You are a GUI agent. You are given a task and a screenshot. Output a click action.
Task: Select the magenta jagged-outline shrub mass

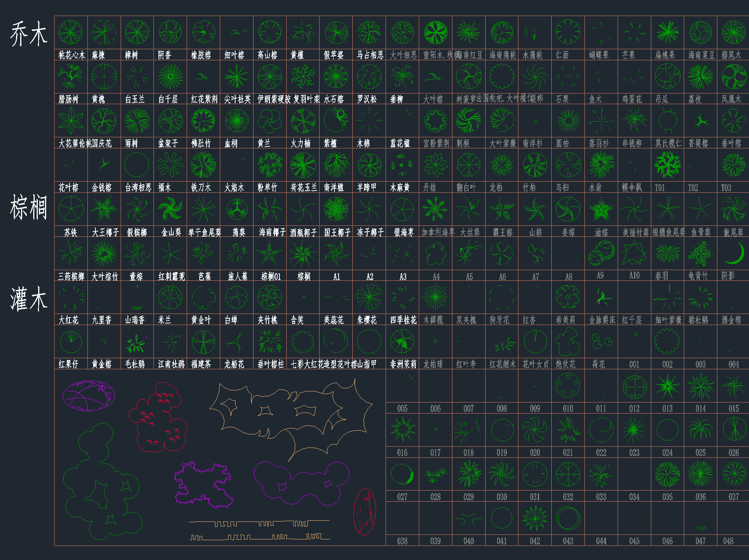(203, 484)
